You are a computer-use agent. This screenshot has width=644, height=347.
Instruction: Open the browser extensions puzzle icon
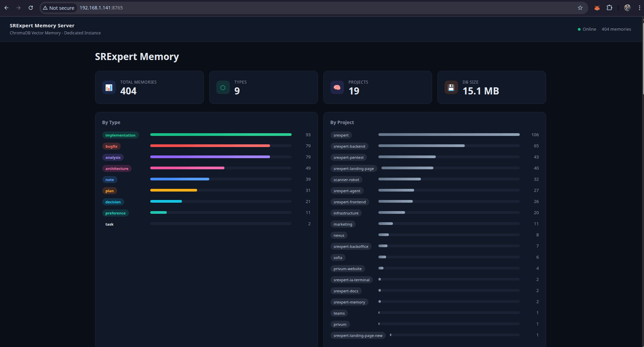click(x=610, y=7)
